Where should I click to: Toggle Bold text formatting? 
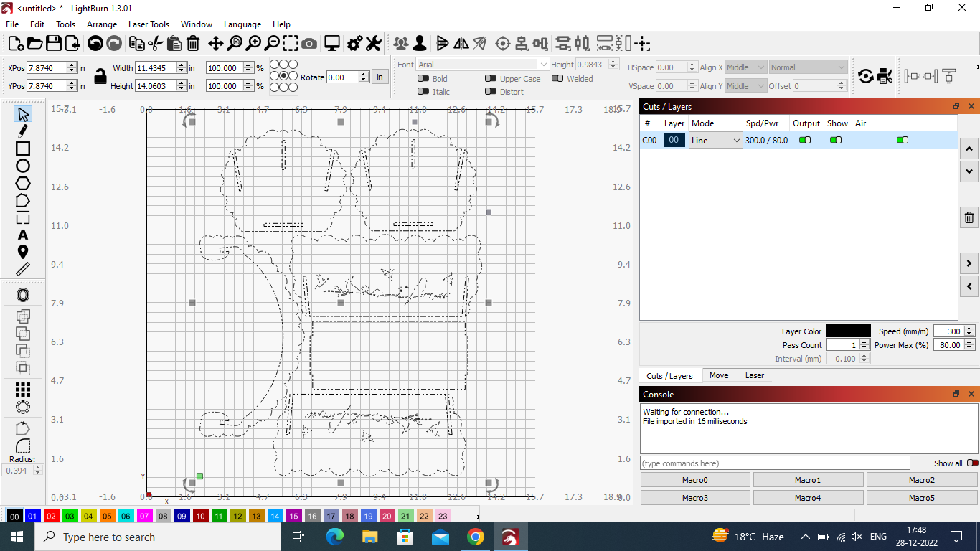click(x=423, y=78)
